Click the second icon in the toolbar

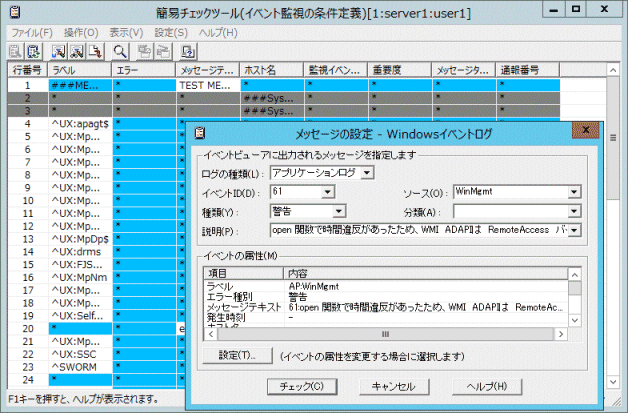tap(31, 49)
